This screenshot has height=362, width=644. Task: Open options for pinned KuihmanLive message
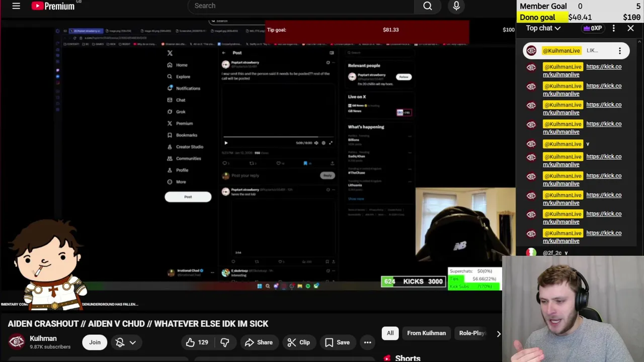(620, 51)
